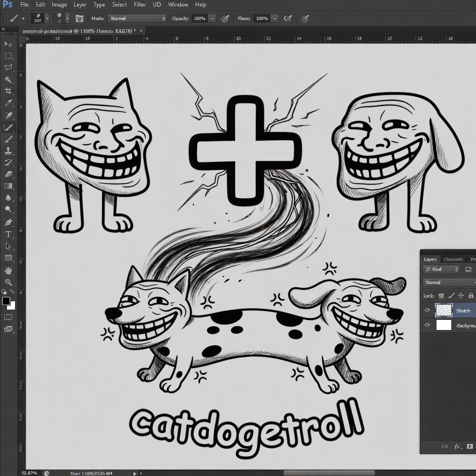Open the Image menu

[x=59, y=5]
